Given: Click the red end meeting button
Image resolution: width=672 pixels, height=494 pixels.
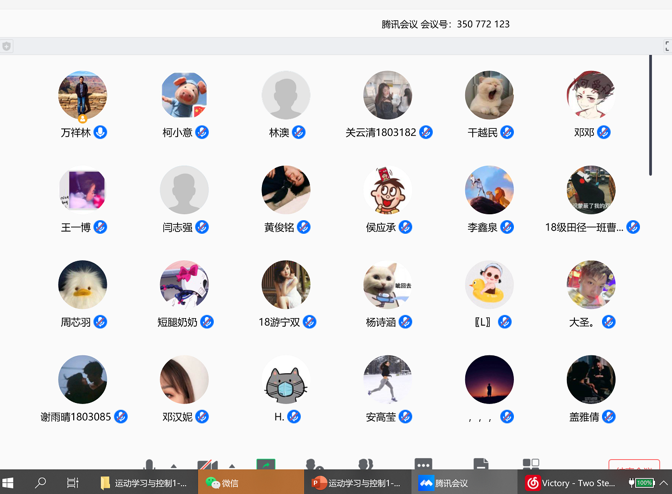Looking at the screenshot, I should (x=634, y=466).
